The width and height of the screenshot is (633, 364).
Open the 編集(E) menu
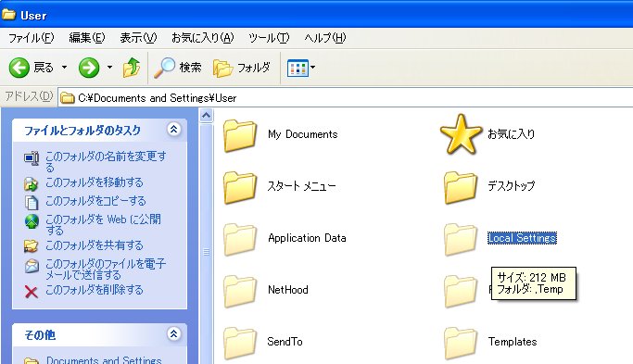tap(87, 38)
